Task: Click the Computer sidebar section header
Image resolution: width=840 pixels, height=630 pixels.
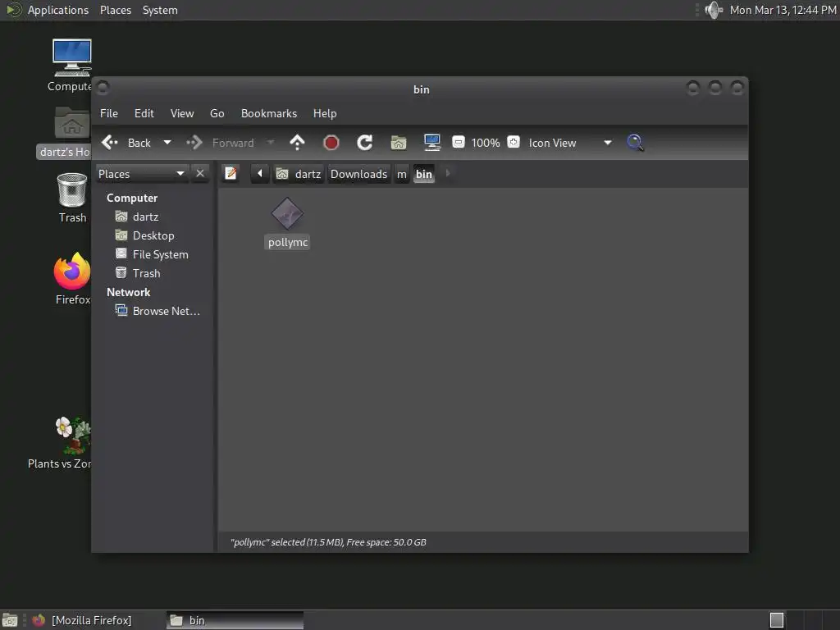Action: click(132, 198)
